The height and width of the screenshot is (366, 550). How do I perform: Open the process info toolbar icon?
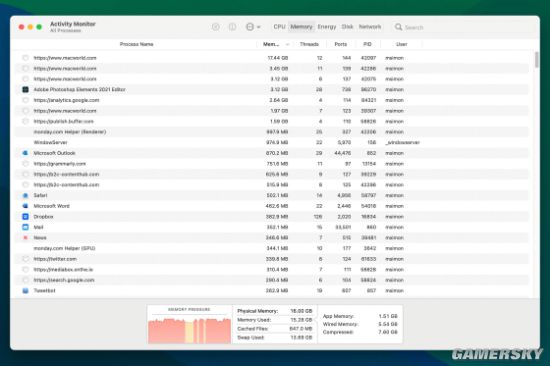pyautogui.click(x=232, y=27)
